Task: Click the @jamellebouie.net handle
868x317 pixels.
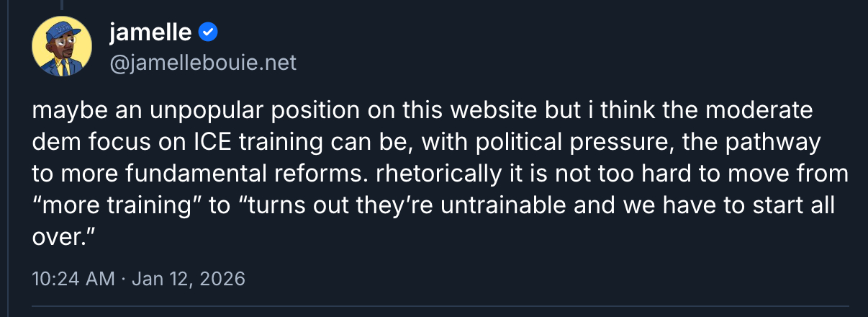Action: click(202, 63)
